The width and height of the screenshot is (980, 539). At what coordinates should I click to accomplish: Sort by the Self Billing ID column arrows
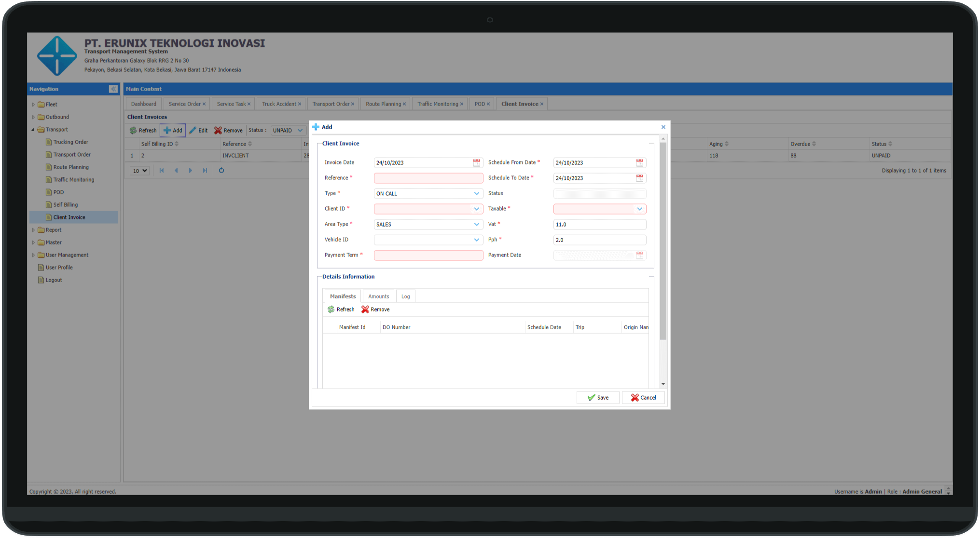177,144
